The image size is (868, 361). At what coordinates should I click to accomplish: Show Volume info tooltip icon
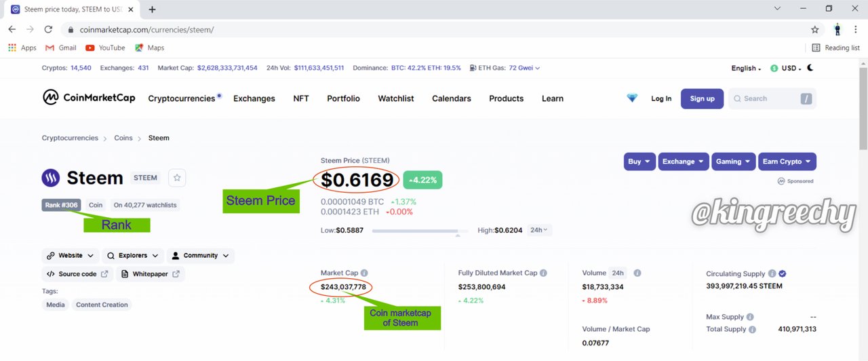(x=637, y=273)
